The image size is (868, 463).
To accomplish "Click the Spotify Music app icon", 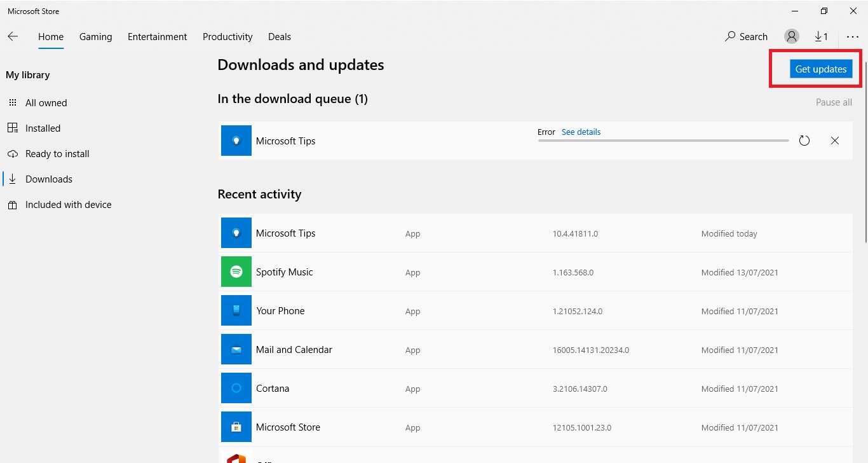I will (x=236, y=272).
